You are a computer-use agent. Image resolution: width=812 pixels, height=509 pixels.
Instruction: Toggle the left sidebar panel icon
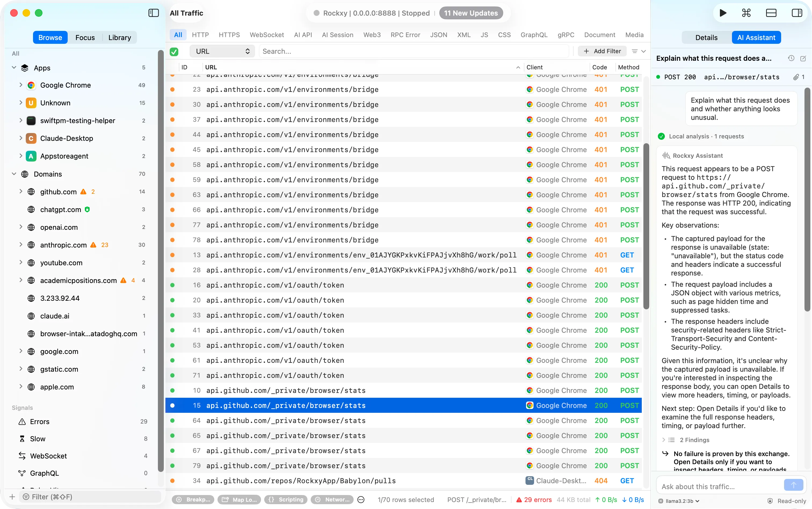click(153, 13)
